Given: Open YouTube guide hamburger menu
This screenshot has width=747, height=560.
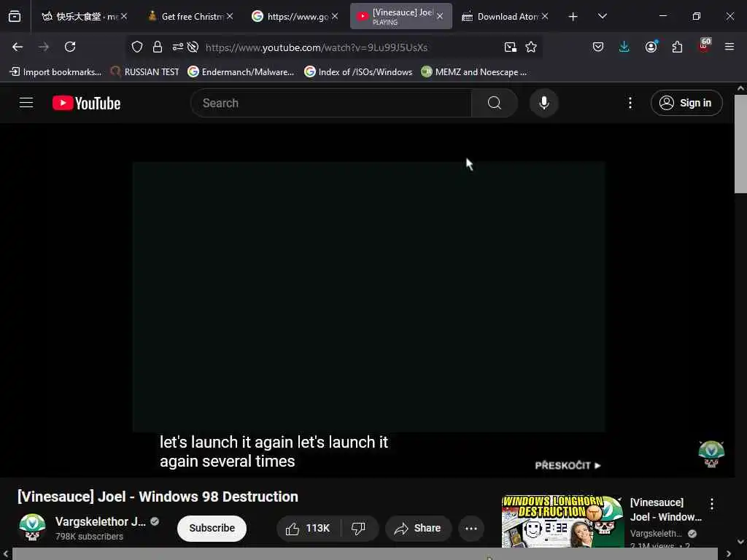Looking at the screenshot, I should tap(26, 102).
